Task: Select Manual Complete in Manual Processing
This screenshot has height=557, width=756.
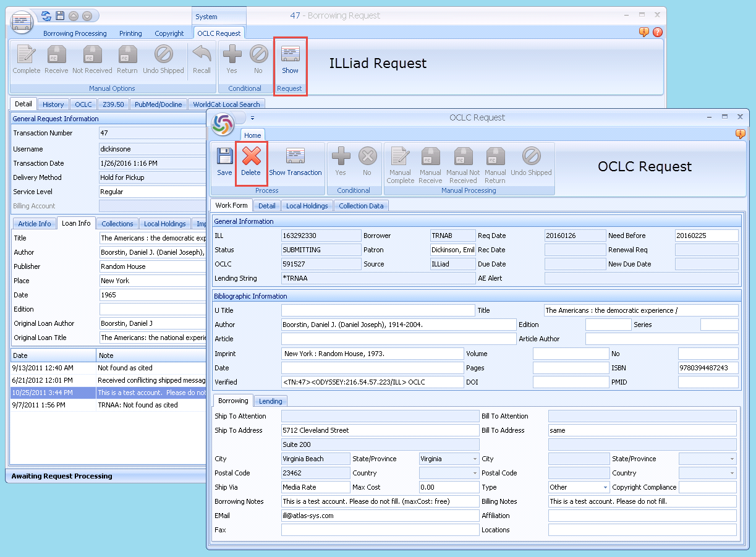Action: click(400, 163)
